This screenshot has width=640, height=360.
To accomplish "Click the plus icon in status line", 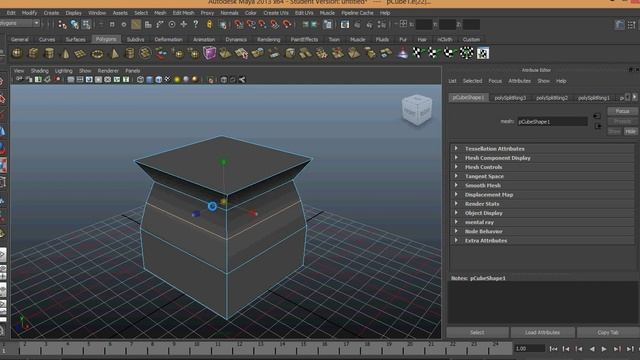I will (x=184, y=24).
